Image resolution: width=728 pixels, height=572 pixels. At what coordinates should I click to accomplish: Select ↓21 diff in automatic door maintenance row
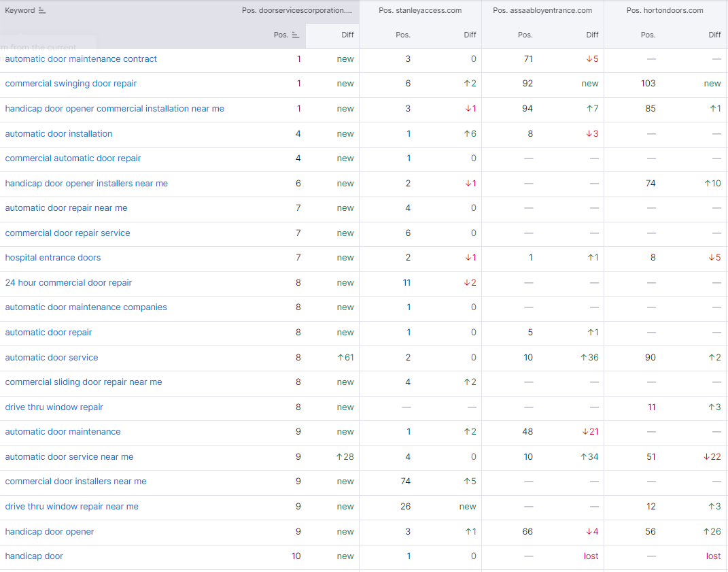point(590,432)
